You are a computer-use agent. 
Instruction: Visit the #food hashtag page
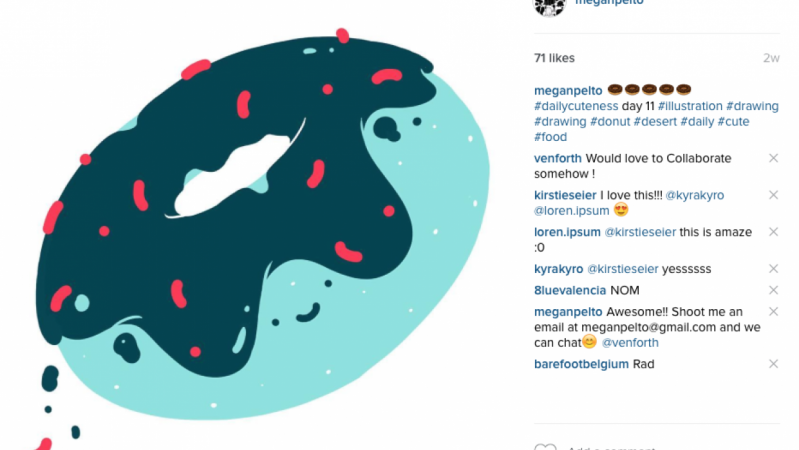550,137
